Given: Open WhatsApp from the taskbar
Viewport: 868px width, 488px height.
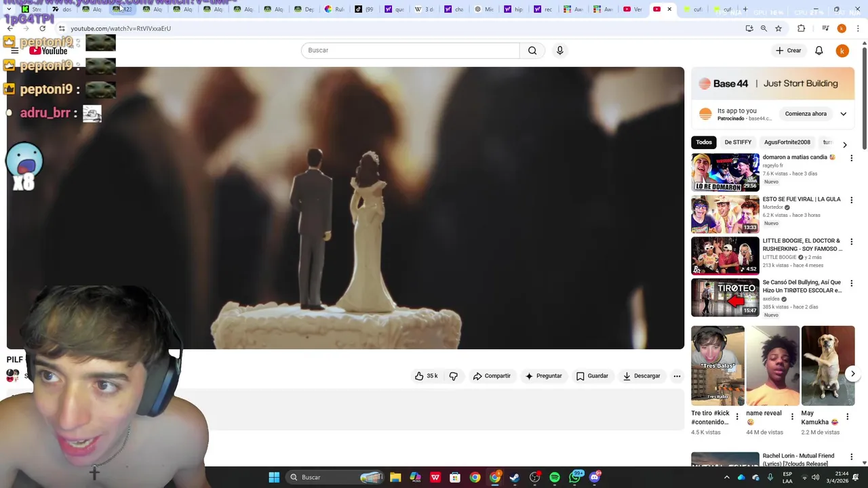Looking at the screenshot, I should pyautogui.click(x=575, y=477).
